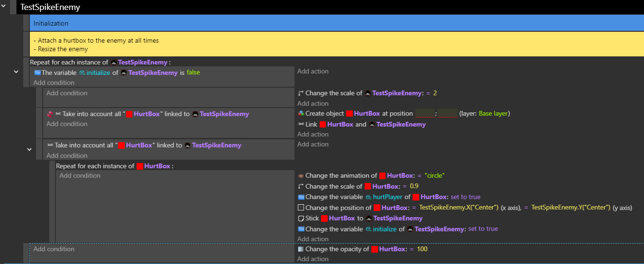Click the opacity value '100'
The height and width of the screenshot is (264, 644).
pyautogui.click(x=422, y=249)
